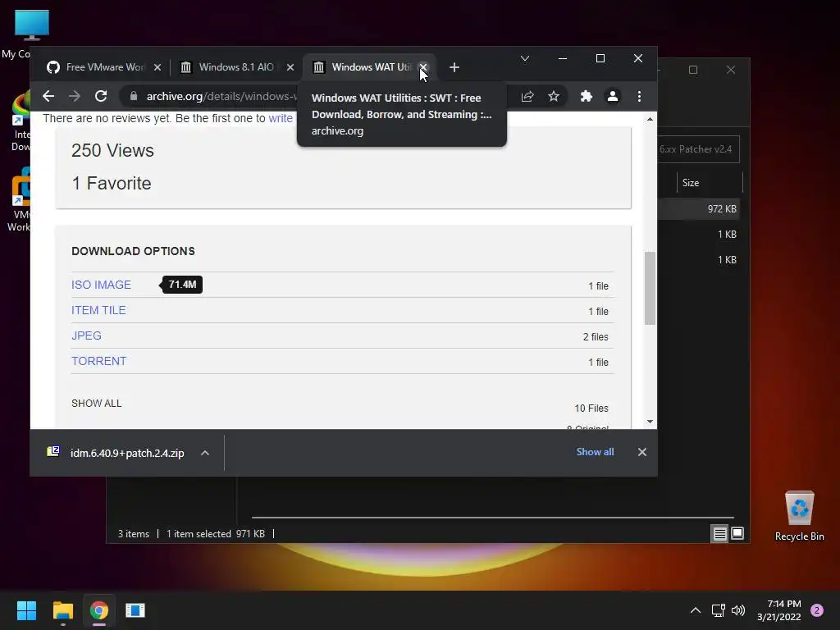Select the 972 KB file row in Explorer
Image resolution: width=840 pixels, height=630 pixels.
(699, 209)
